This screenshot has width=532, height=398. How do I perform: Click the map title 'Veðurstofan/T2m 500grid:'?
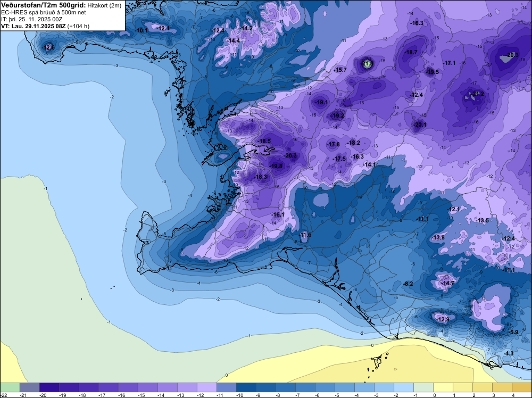(44, 5)
